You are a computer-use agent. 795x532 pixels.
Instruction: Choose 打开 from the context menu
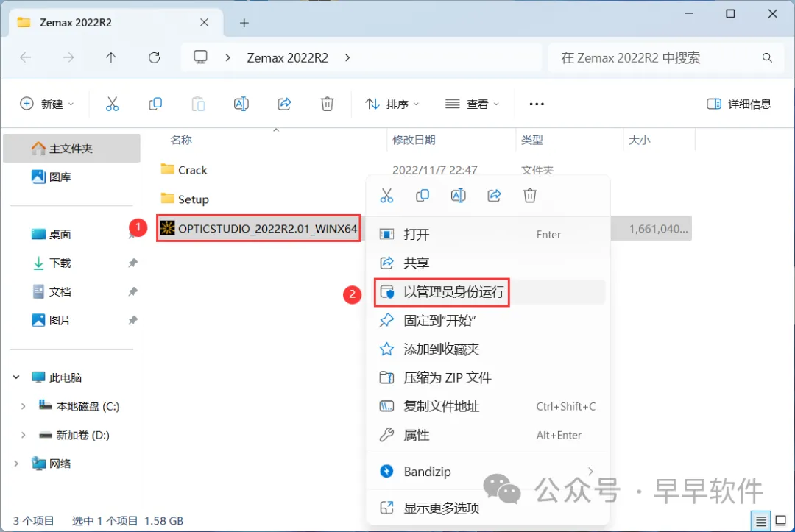coord(487,235)
